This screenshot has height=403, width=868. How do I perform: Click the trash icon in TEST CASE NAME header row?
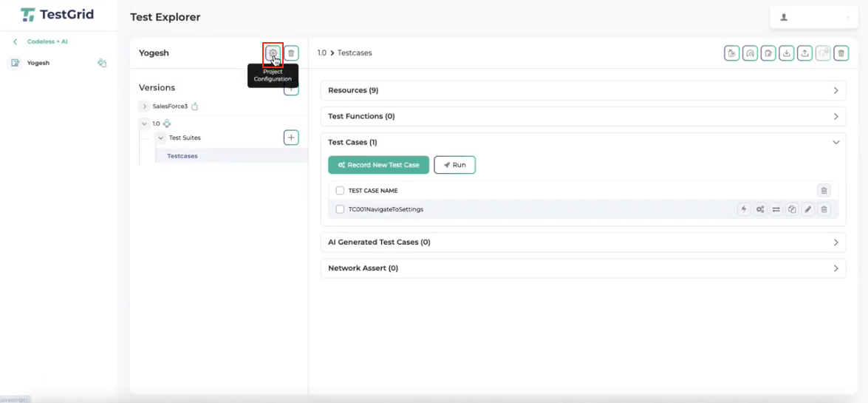pos(824,191)
